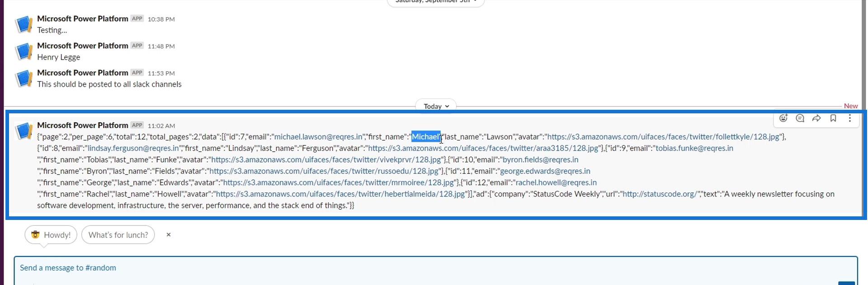The height and width of the screenshot is (285, 868).
Task: Click the Henry Legge message text
Action: point(59,57)
